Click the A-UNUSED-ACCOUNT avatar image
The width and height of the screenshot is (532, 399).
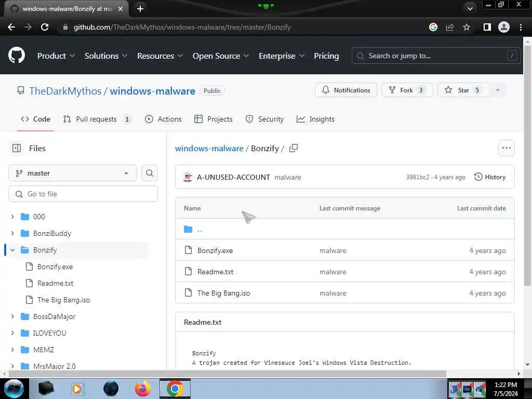(188, 177)
